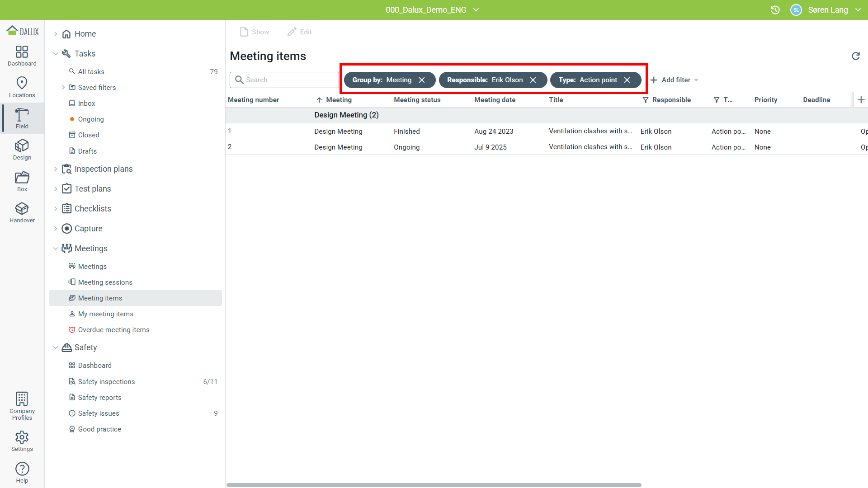Open the Locations pin icon

point(22,83)
